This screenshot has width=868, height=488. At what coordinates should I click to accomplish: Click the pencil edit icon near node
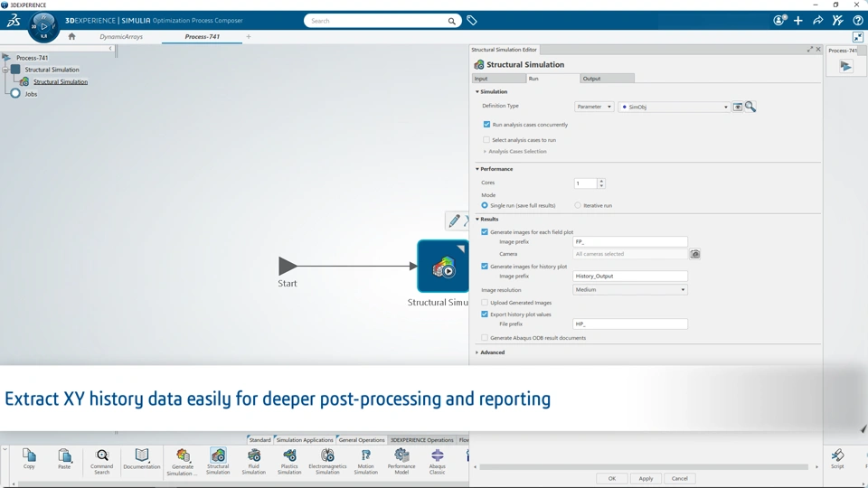(x=454, y=221)
